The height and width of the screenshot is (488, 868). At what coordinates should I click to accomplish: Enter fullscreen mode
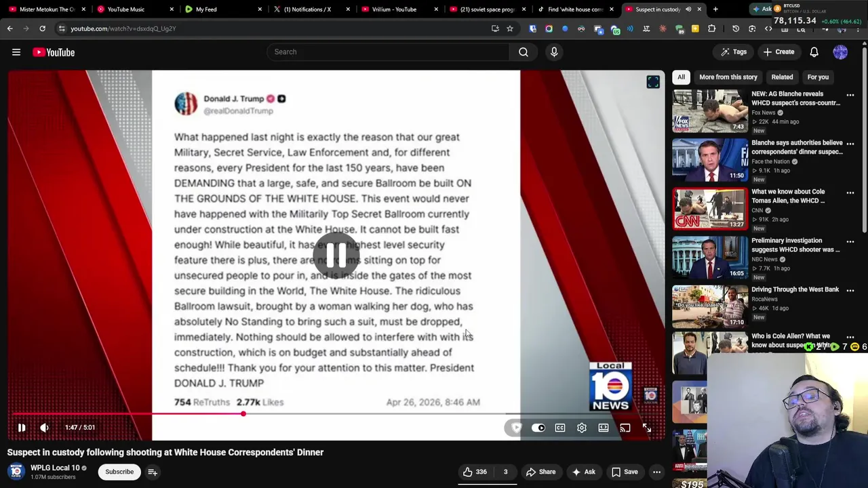coord(647,428)
